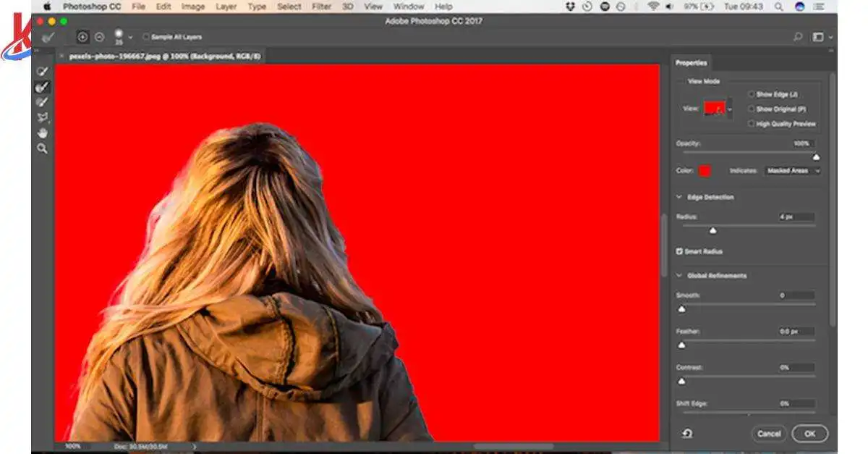Uncheck the Smart Radius checkbox
The image size is (868, 454).
(x=679, y=251)
